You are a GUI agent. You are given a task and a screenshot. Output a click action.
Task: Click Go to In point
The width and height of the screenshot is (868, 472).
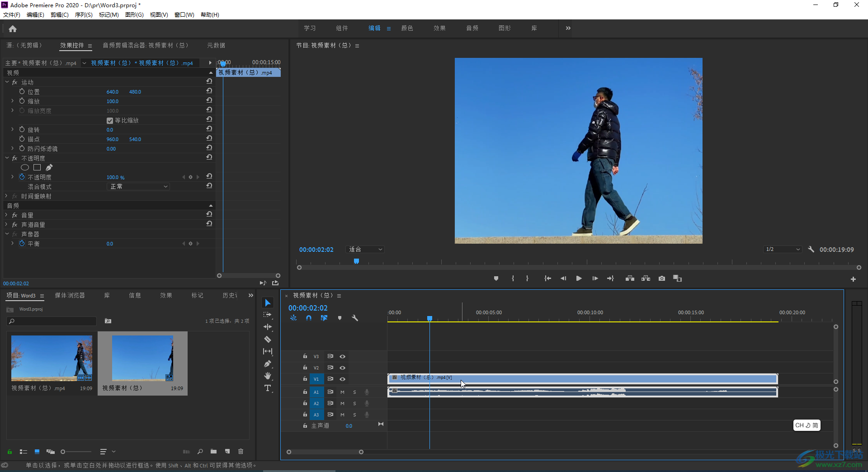pyautogui.click(x=547, y=278)
